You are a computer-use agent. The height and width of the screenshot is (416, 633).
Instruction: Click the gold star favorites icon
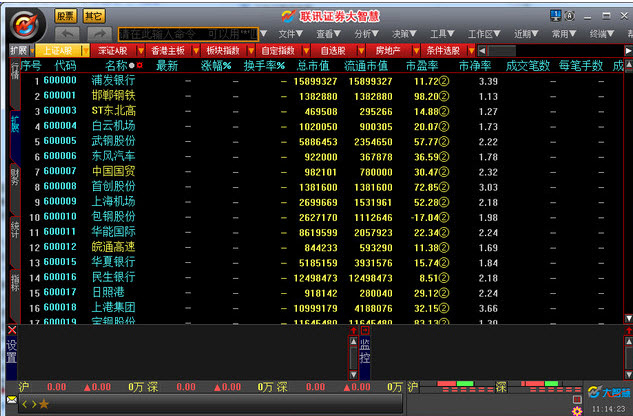(x=44, y=404)
